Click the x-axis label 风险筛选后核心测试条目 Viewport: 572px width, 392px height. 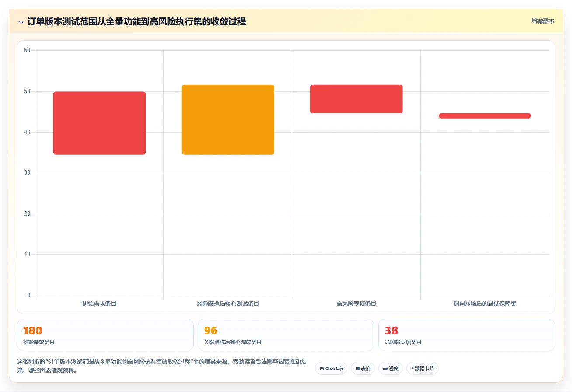pyautogui.click(x=228, y=303)
